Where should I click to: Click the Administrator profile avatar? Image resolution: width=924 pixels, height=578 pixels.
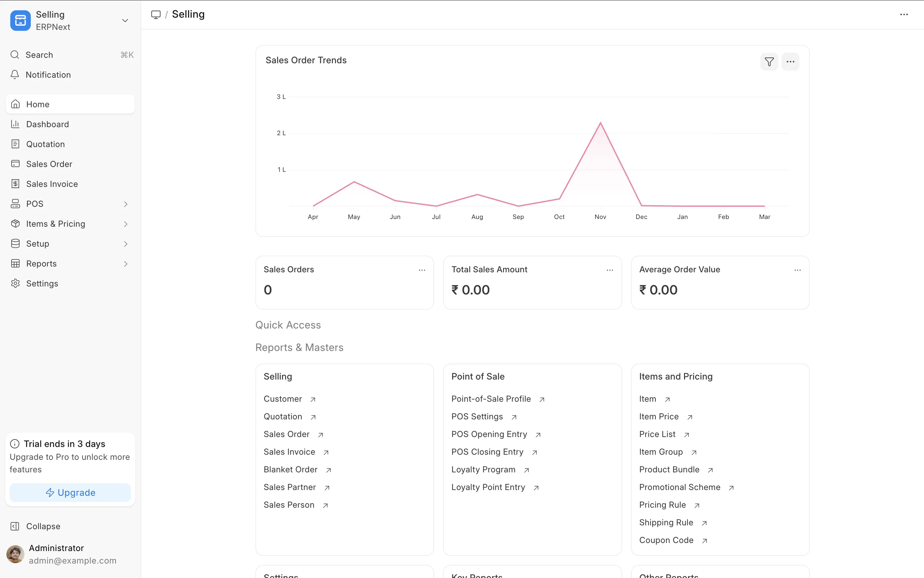15,554
